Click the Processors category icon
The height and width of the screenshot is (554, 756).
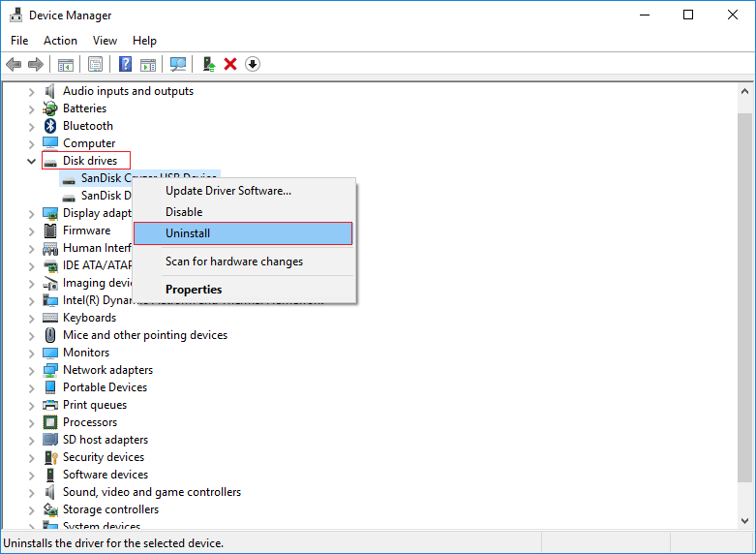(x=50, y=422)
